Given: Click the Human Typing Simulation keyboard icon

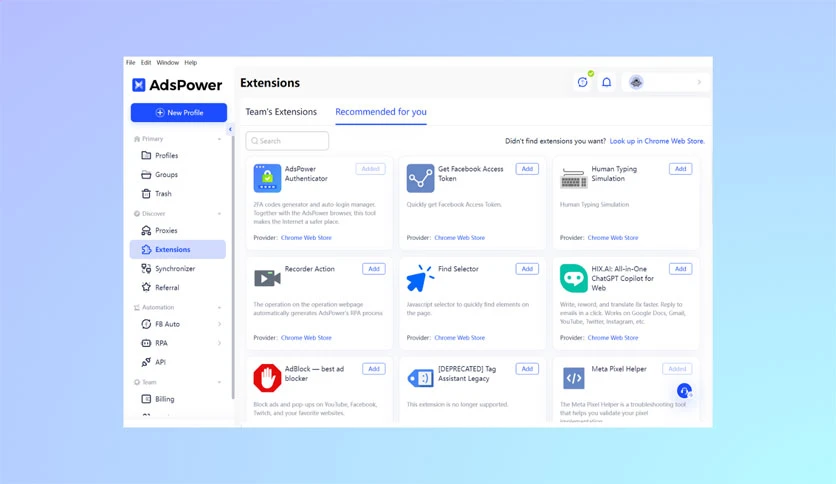Looking at the screenshot, I should (x=574, y=178).
